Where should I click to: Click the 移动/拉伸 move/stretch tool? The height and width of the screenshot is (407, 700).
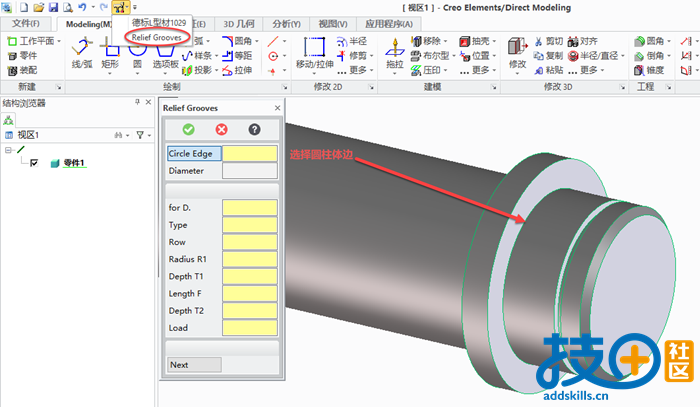pos(315,53)
